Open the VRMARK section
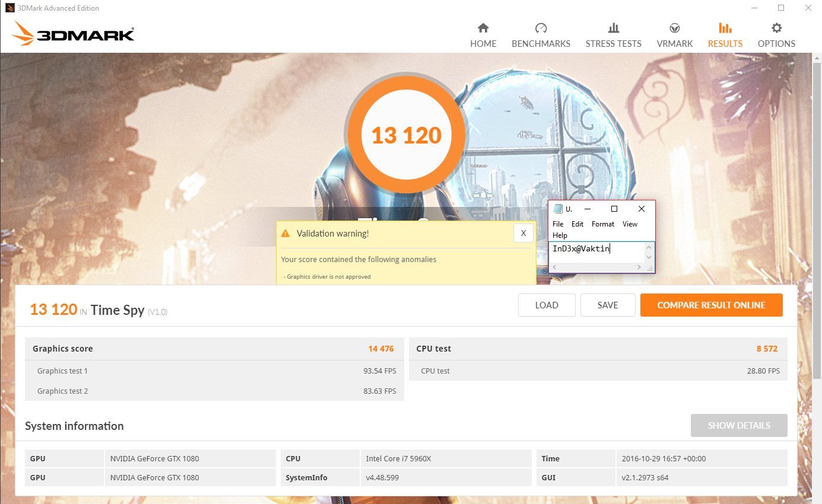This screenshot has height=504, width=822. point(674,34)
